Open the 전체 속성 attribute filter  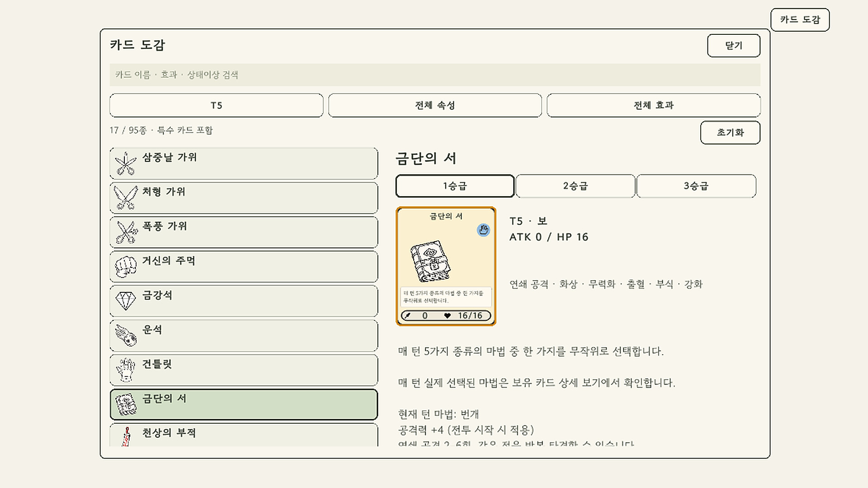[x=435, y=105]
